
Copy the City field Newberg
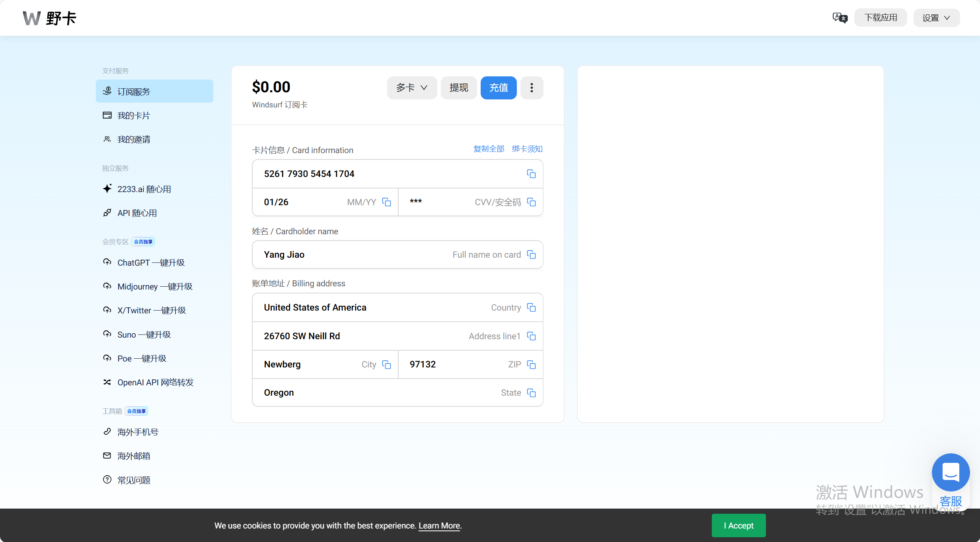coord(386,364)
